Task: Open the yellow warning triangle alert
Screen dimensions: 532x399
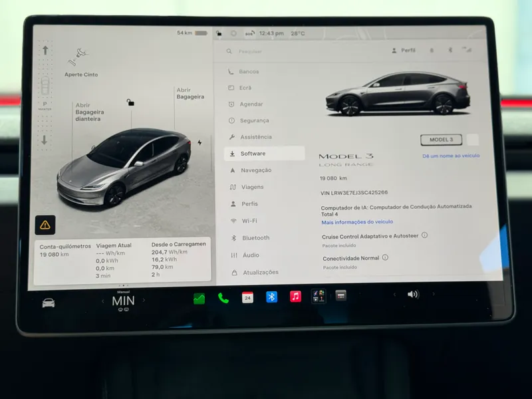Action: point(45,225)
